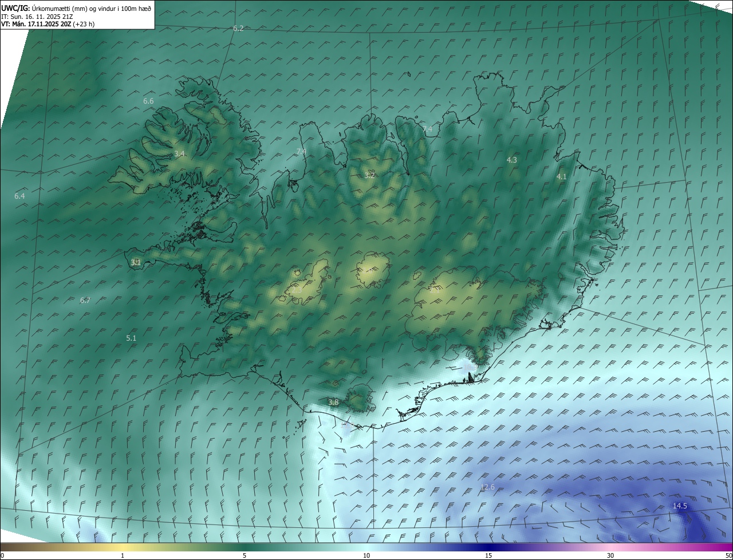Click the 4.3 value label on the map
Viewport: 733px width, 560px height.
[x=512, y=160]
